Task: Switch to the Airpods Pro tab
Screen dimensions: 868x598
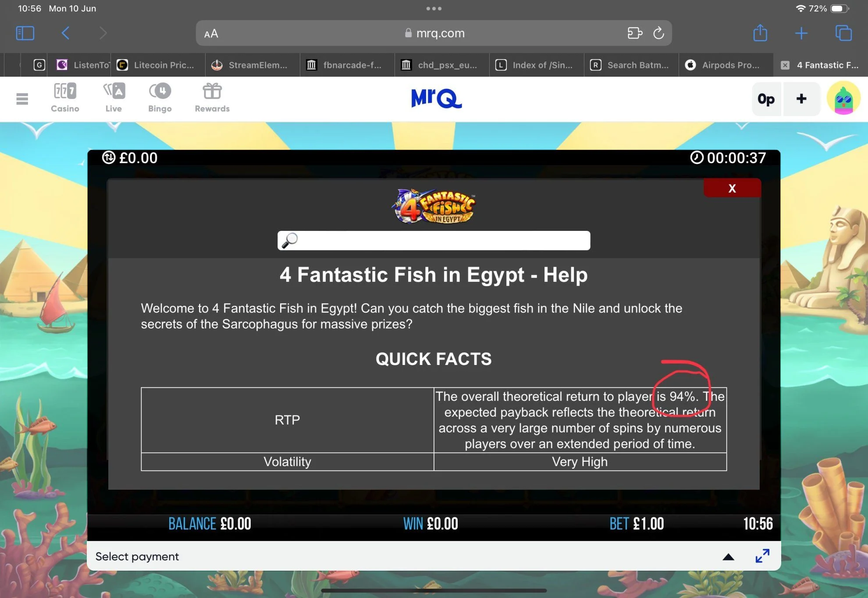Action: [726, 65]
